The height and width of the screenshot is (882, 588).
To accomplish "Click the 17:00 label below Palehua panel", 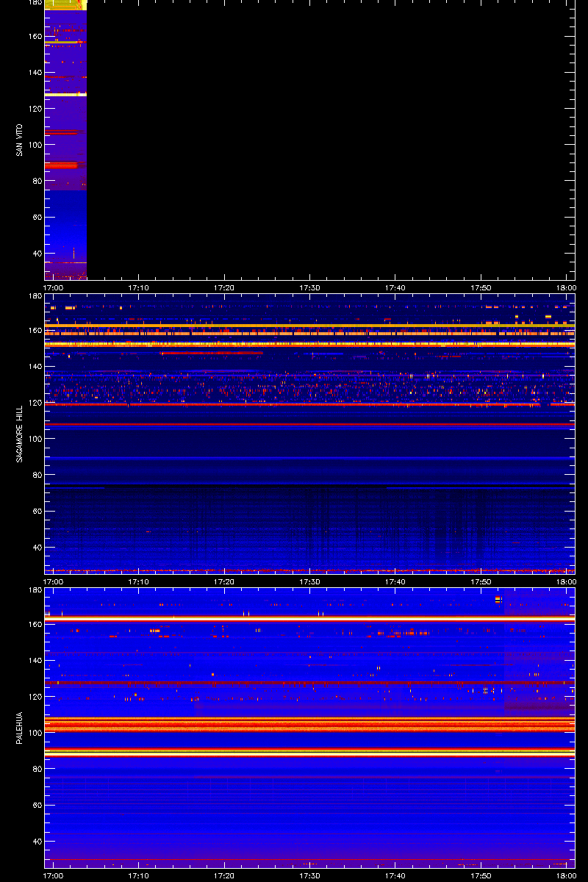I will click(x=54, y=876).
